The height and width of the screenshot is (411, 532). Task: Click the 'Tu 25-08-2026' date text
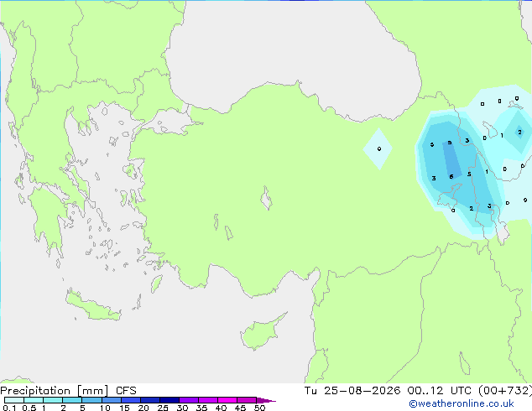(352, 391)
